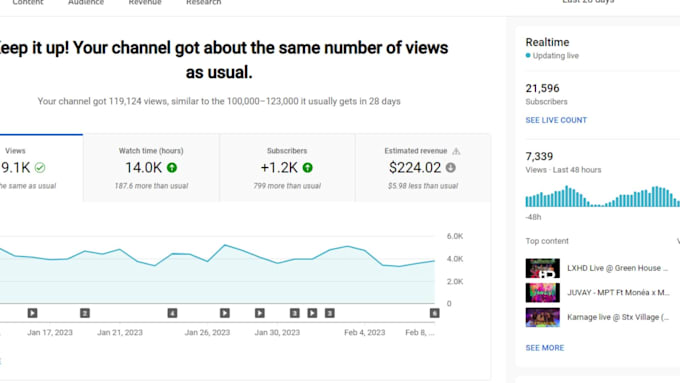Click the Jan 30, 2023 date label
Screen dimensions: 680x383
tap(277, 333)
